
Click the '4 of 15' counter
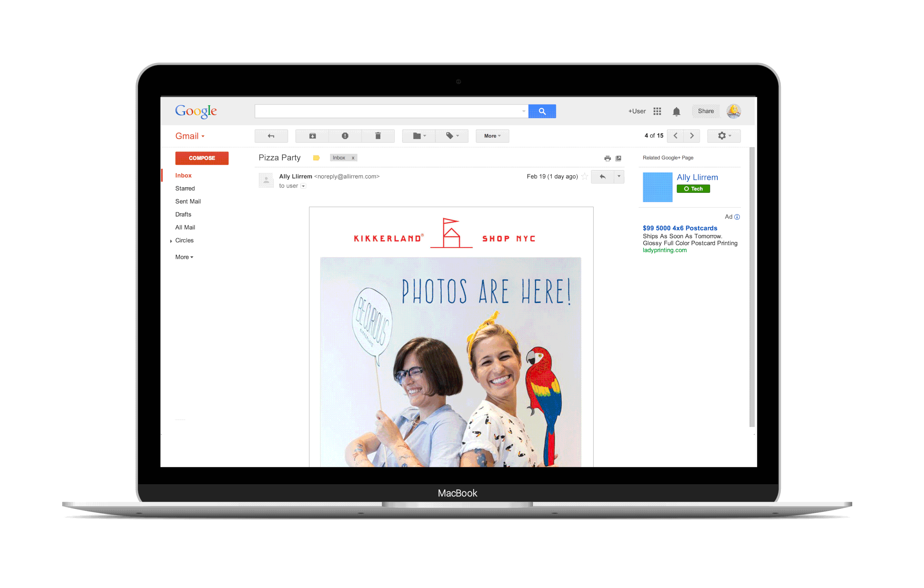tap(654, 136)
